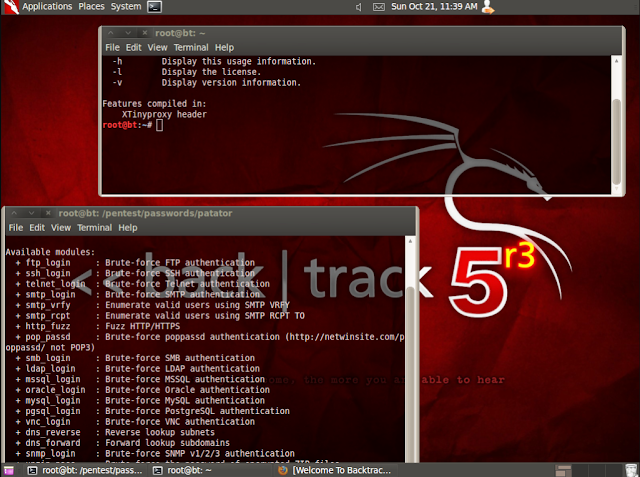Click the date and time clock

click(434, 7)
